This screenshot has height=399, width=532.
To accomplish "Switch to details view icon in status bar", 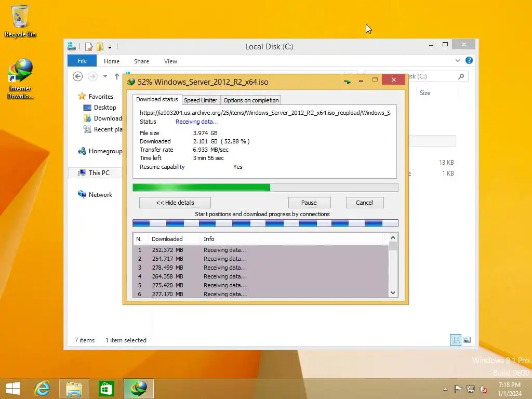I will (455, 340).
